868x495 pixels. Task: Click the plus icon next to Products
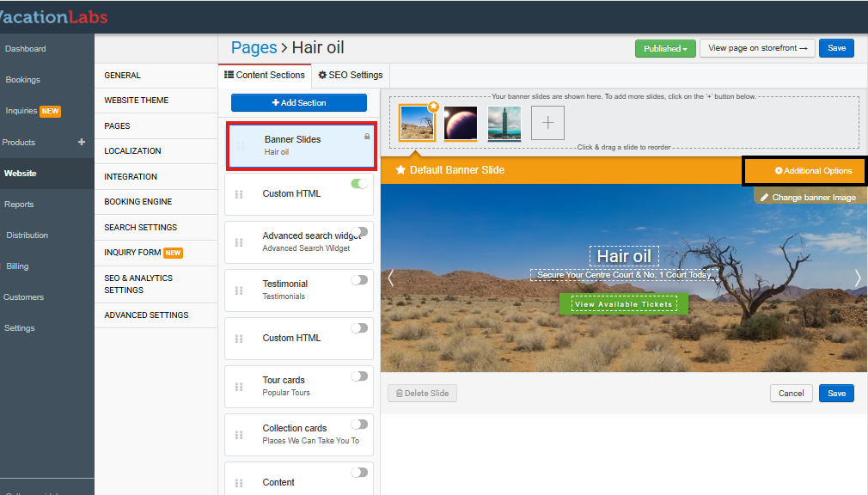(82, 143)
